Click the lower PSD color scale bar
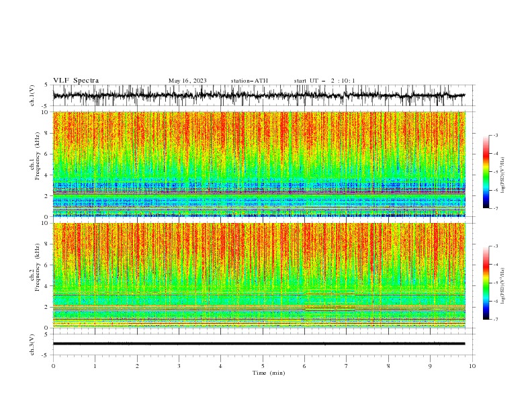Viewport: 532px width, 411px height. [x=486, y=283]
